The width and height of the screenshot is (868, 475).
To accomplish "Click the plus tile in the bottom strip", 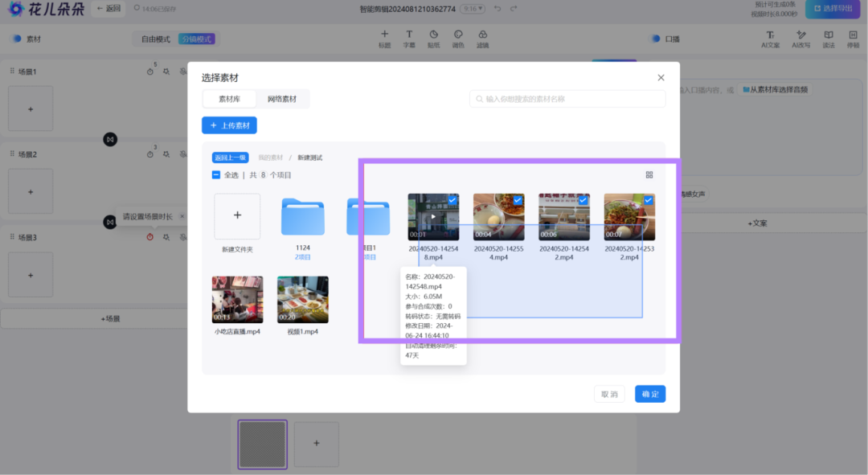I will point(317,444).
